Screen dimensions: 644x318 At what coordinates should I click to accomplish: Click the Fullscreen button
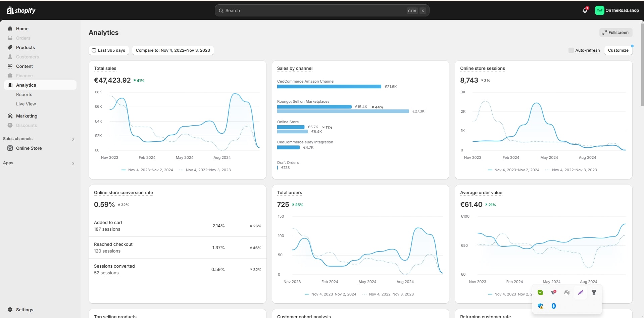click(x=615, y=33)
